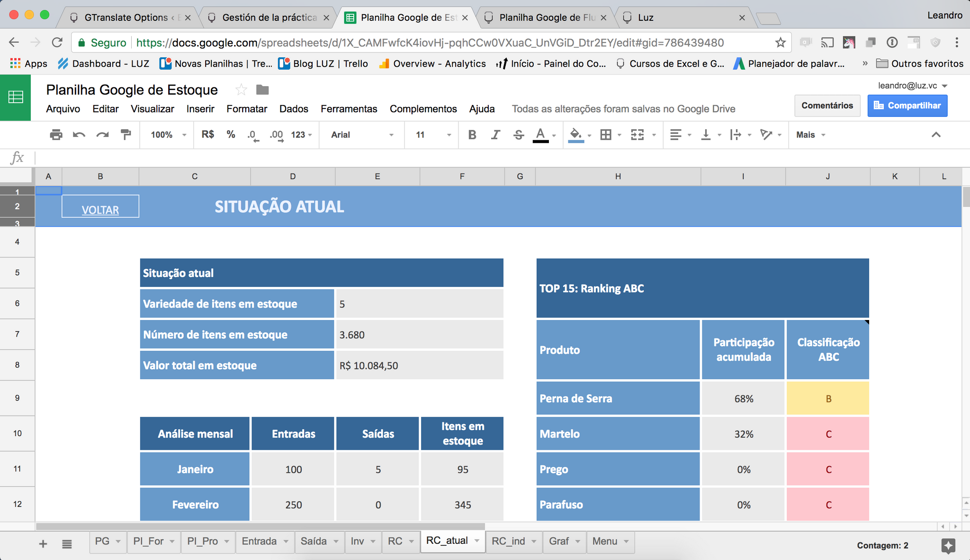Screen dimensions: 970x560
Task: Open text wrapping options
Action: tap(736, 135)
